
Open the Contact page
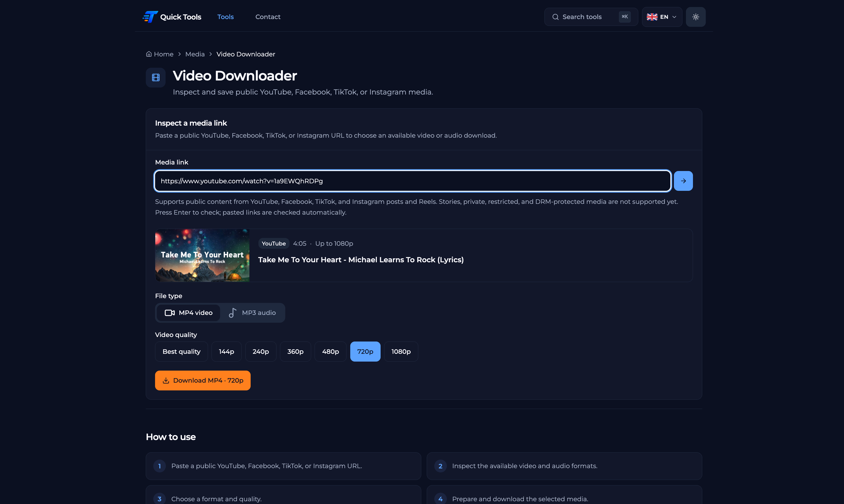(268, 17)
